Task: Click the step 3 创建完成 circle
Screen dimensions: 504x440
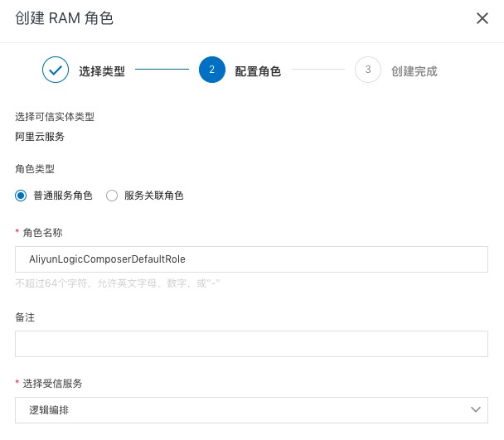Action: [368, 70]
